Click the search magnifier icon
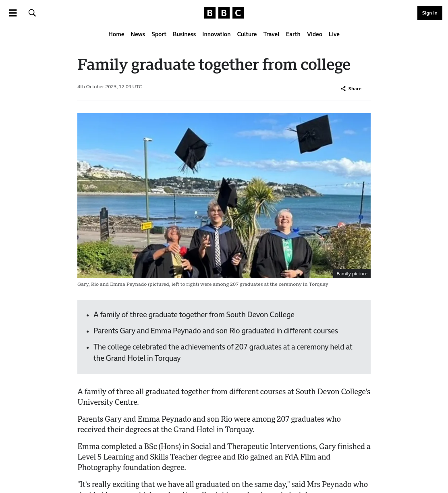Viewport: 448px width, 493px height. pos(32,13)
